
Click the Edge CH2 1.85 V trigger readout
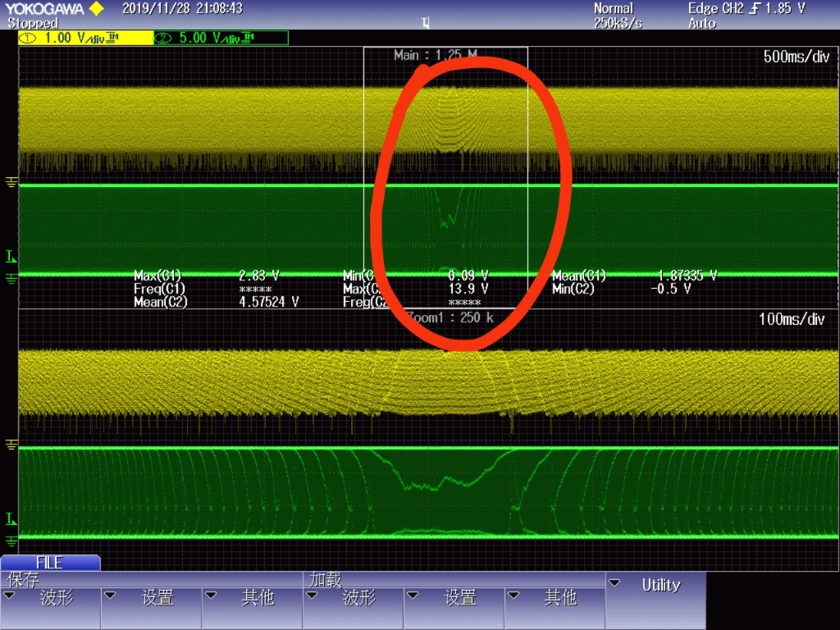[x=746, y=8]
